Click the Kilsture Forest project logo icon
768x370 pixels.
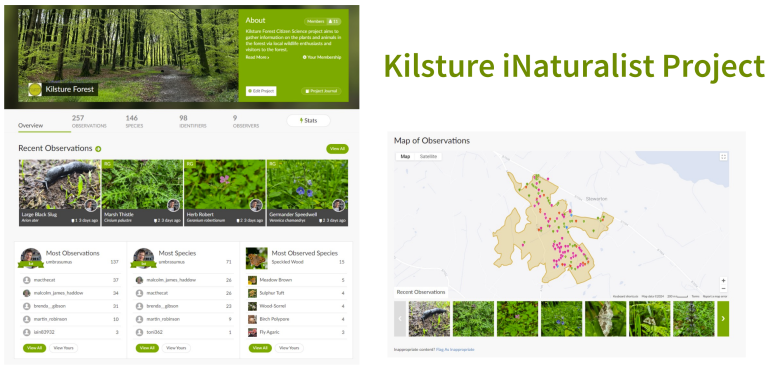tap(35, 89)
